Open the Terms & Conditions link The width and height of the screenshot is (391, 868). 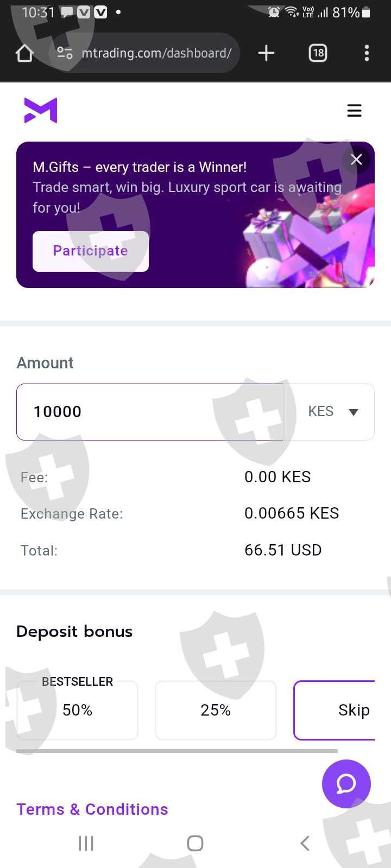tap(92, 809)
